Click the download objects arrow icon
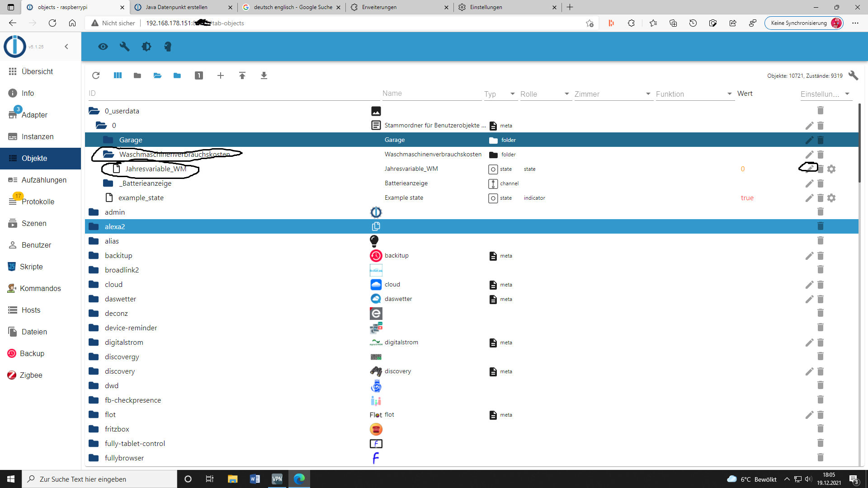This screenshot has height=488, width=868. (x=264, y=75)
